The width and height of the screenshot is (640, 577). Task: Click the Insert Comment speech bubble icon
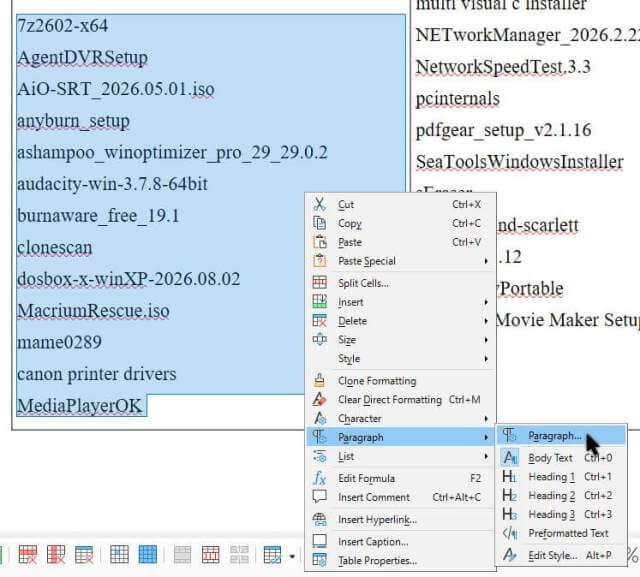[x=320, y=497]
